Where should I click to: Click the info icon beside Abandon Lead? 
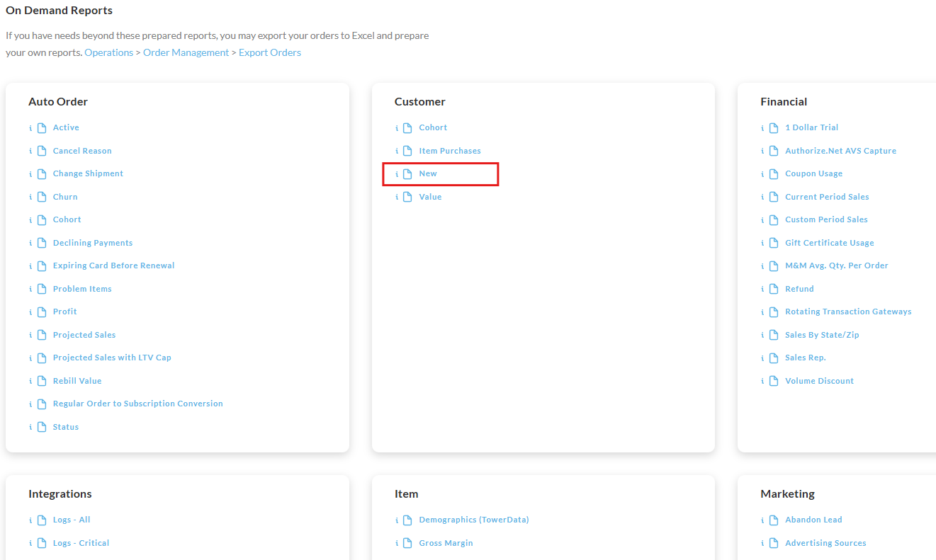(x=763, y=520)
